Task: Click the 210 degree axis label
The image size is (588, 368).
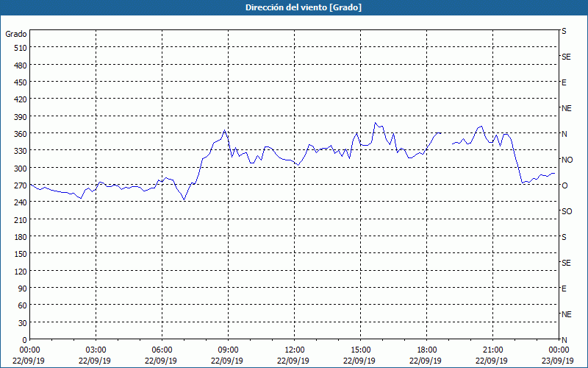Action: click(21, 219)
